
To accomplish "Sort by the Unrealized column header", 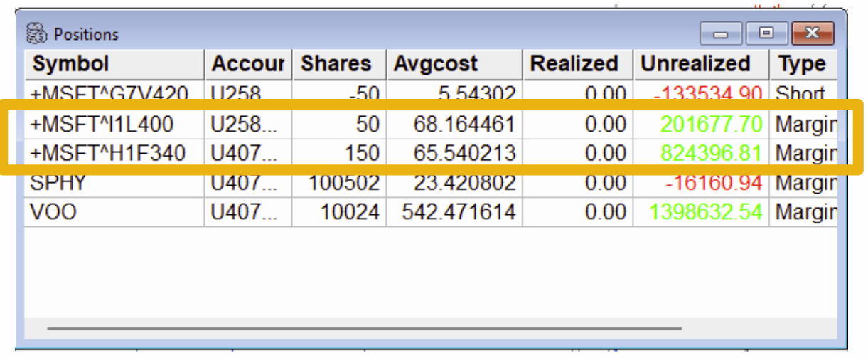I will coord(701,64).
